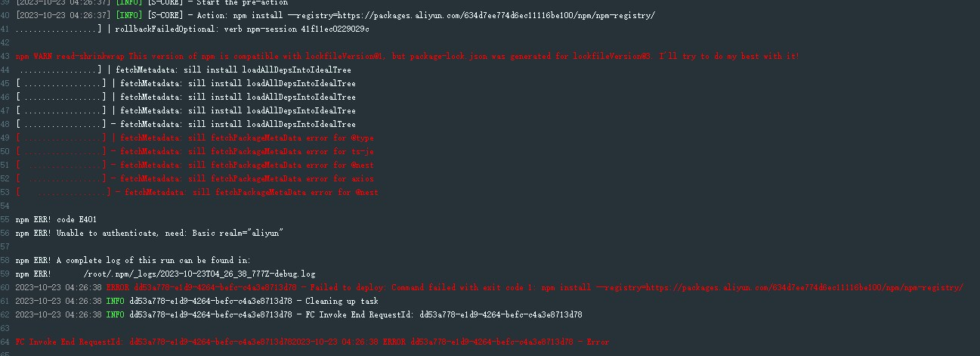The width and height of the screenshot is (980, 356).
Task: Select line number 55 in the gutter
Action: tap(5, 219)
